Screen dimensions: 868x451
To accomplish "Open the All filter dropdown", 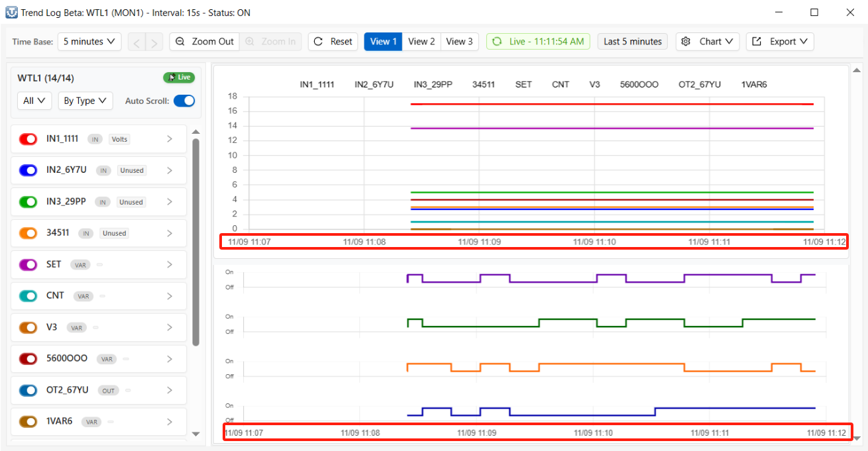I will 34,101.
